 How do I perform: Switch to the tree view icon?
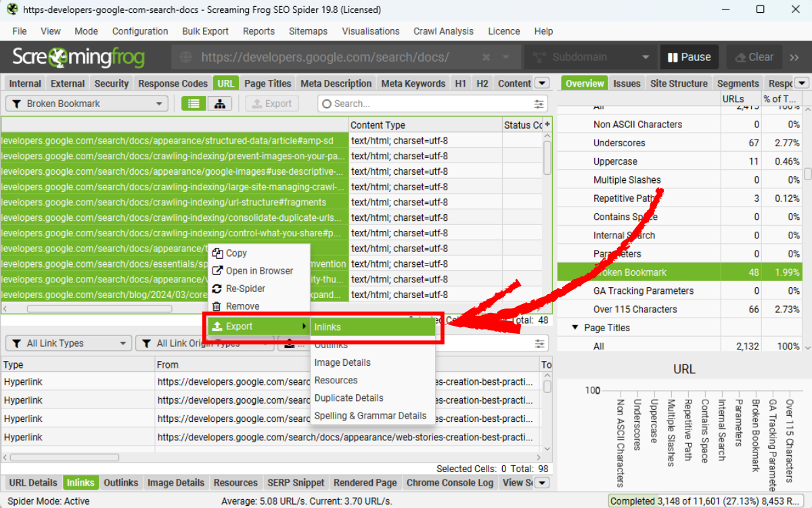[220, 103]
